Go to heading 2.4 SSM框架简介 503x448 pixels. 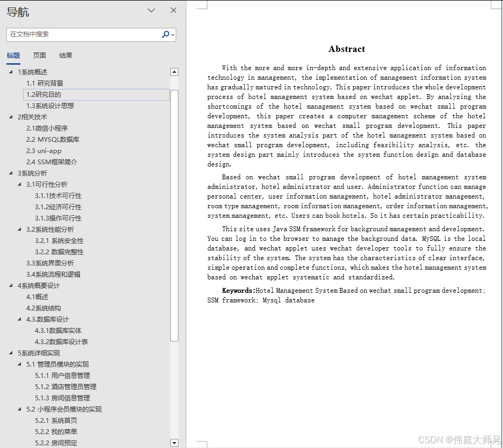[51, 162]
